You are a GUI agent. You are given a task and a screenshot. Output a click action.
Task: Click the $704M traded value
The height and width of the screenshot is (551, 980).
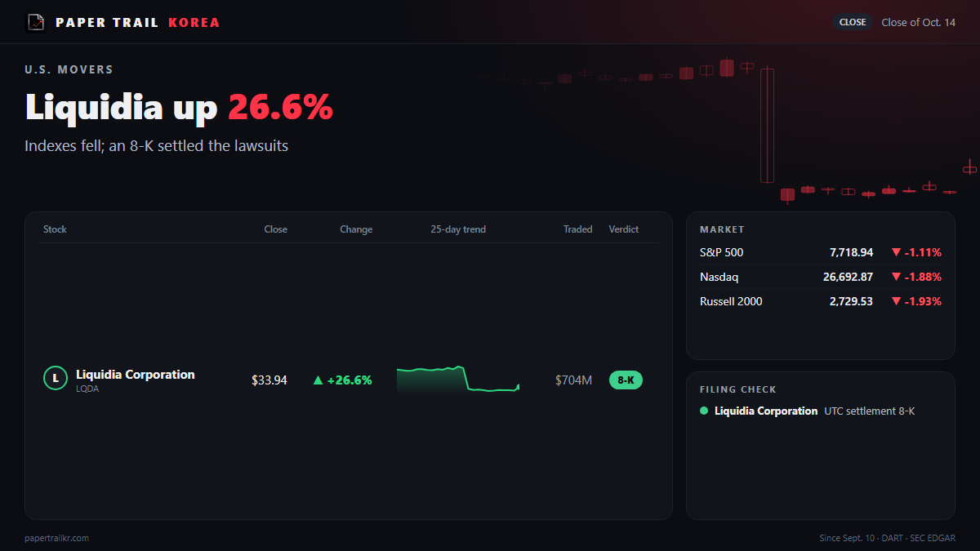[573, 380]
